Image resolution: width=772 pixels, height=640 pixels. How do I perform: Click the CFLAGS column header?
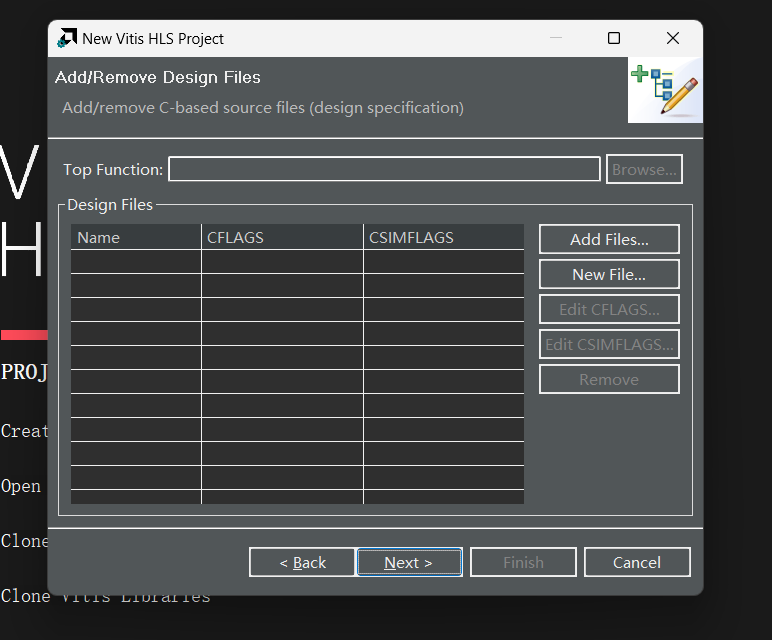click(x=282, y=237)
